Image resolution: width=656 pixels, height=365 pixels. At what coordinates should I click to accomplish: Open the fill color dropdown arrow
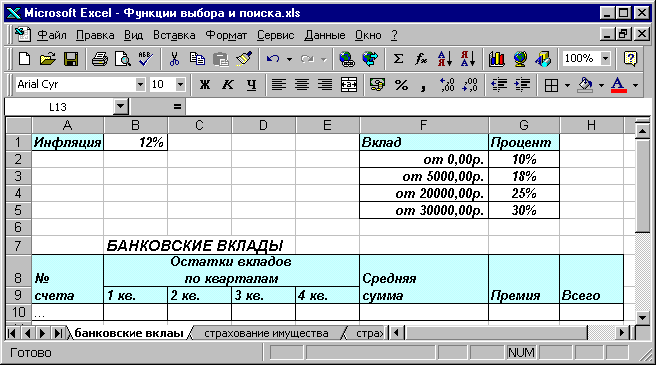[601, 85]
